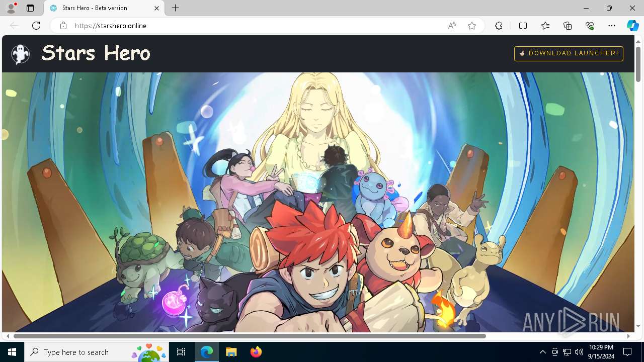Open Task View on the taskbar
Viewport: 644px width, 362px height.
coord(181,352)
